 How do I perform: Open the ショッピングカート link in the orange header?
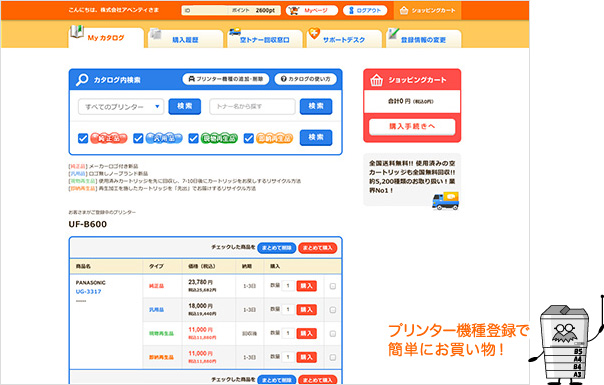click(428, 10)
